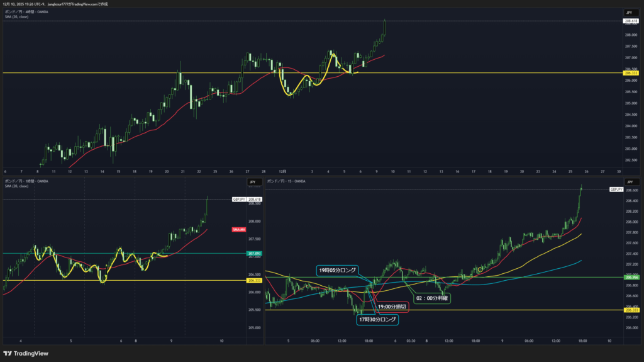Select the 19時05分ロング callout annotation

[x=337, y=270]
